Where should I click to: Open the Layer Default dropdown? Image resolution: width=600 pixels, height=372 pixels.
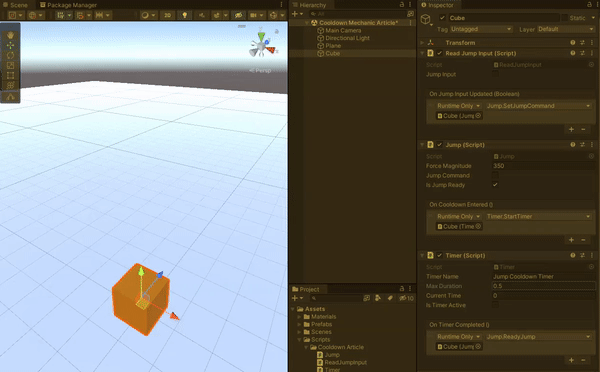coord(566,29)
